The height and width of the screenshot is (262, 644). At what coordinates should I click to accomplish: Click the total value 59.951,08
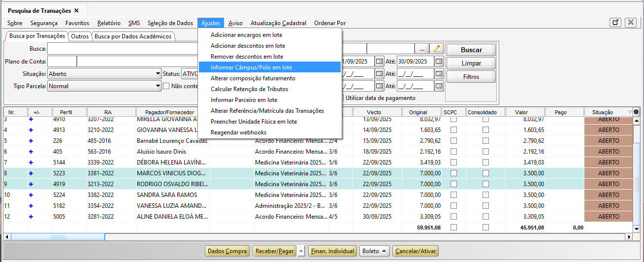click(x=428, y=228)
